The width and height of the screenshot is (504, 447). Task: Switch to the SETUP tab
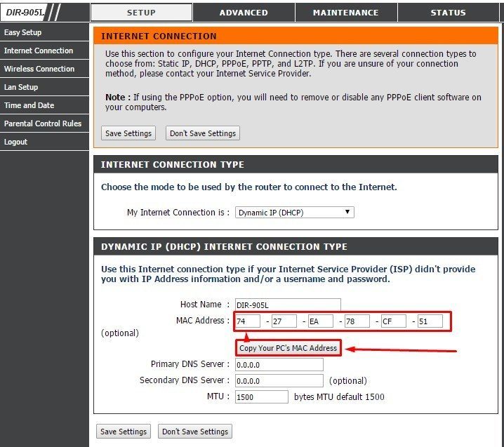141,13
